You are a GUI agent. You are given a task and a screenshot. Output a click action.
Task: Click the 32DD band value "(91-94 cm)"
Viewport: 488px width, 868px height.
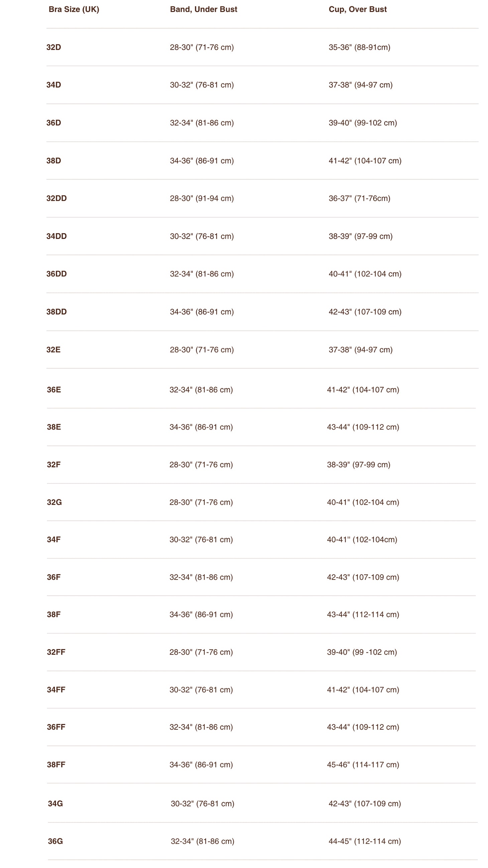coord(214,199)
